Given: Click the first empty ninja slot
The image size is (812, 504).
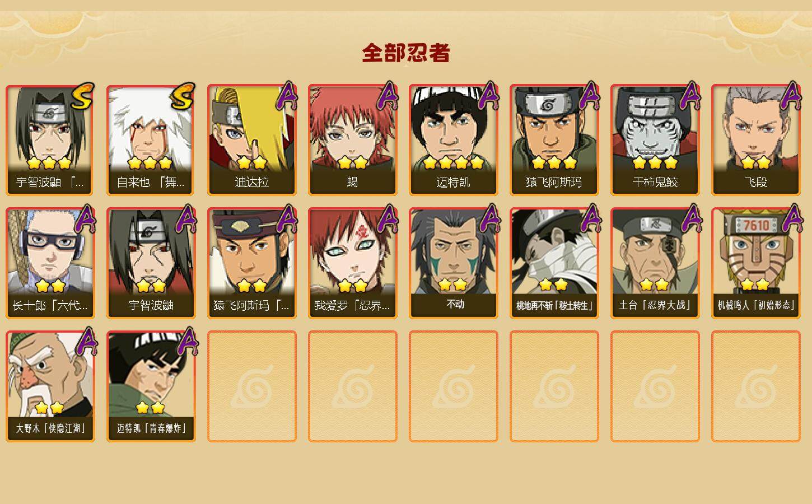Looking at the screenshot, I should tap(252, 386).
